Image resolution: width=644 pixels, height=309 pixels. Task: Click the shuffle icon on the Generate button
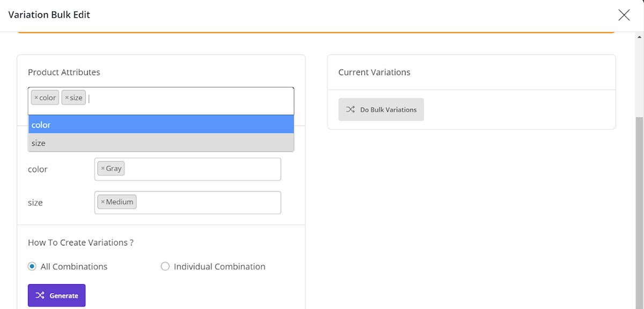(x=40, y=296)
